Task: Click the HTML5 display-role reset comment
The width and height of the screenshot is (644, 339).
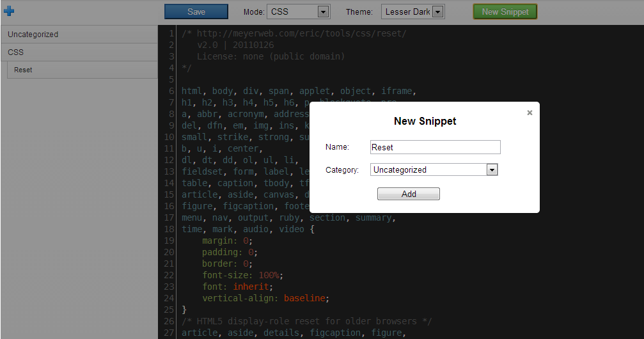Action: [x=307, y=321]
